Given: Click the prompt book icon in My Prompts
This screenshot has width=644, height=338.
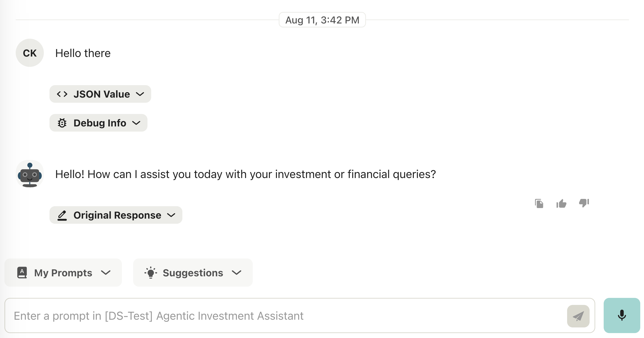Looking at the screenshot, I should (22, 273).
